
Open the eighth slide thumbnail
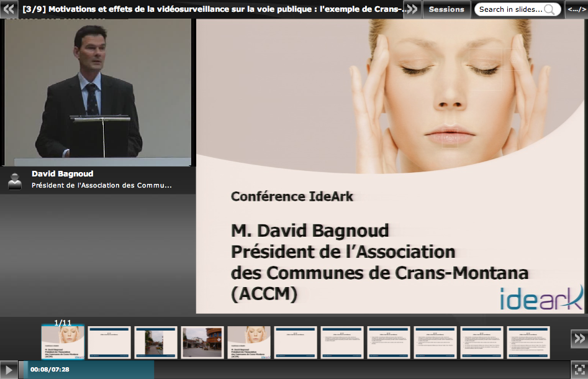pos(389,342)
